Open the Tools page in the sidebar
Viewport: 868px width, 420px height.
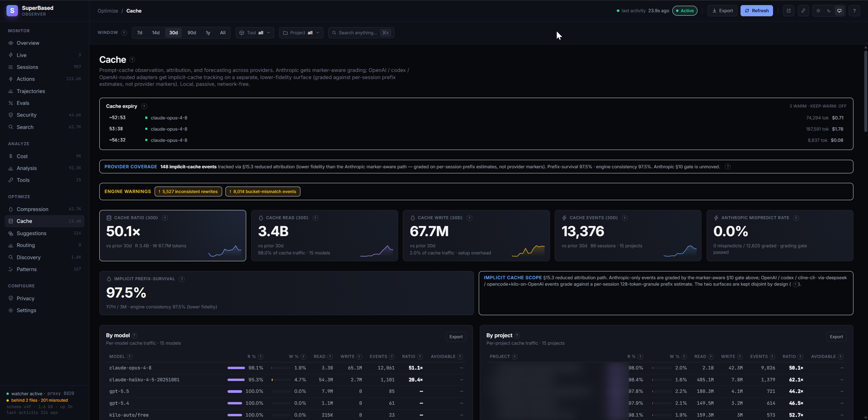point(44,180)
